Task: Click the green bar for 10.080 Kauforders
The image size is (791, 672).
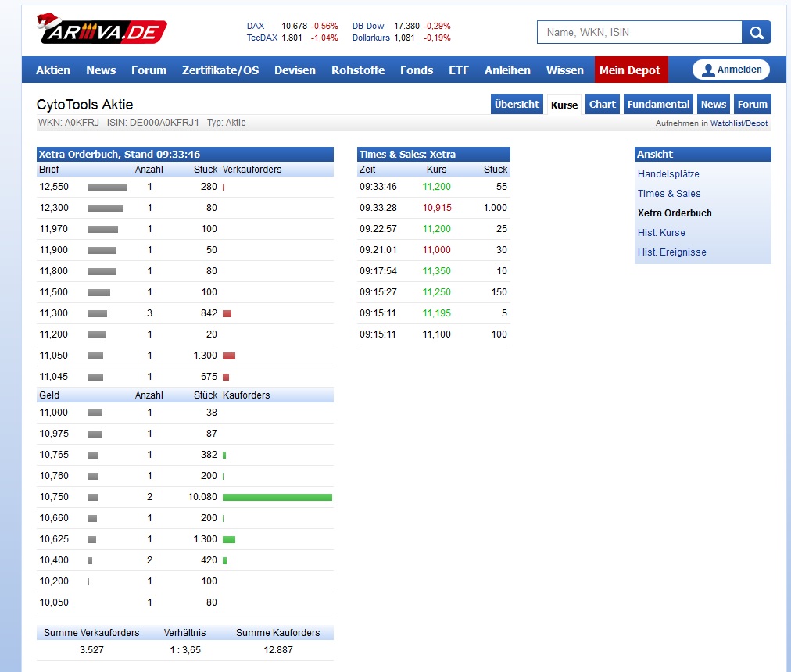Action: [277, 498]
